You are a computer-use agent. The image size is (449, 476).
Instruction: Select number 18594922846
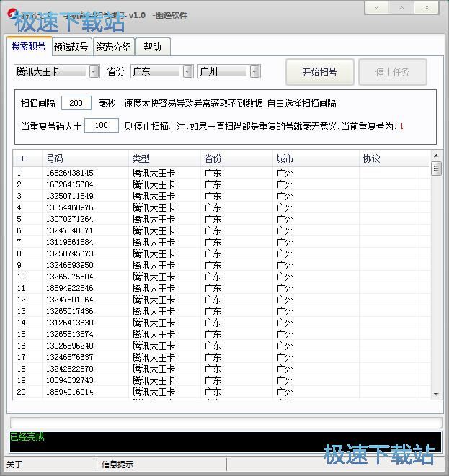[70, 288]
